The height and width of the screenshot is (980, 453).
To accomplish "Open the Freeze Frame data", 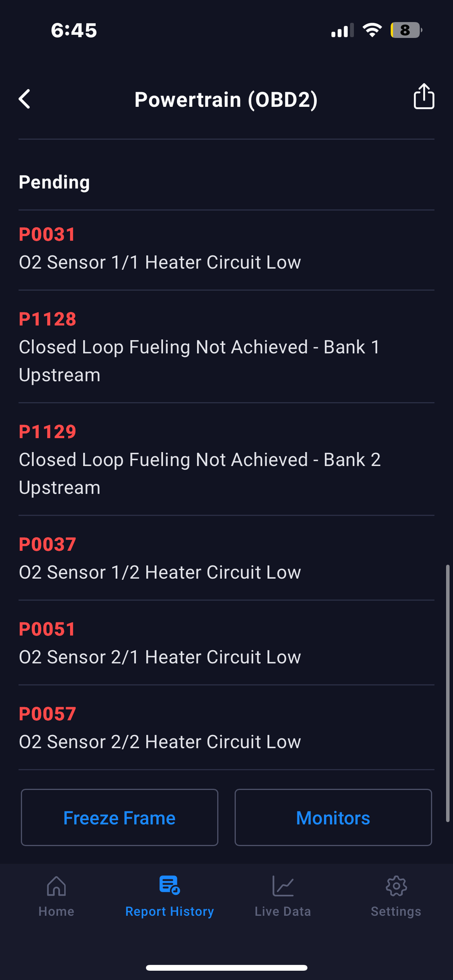I will coord(120,817).
